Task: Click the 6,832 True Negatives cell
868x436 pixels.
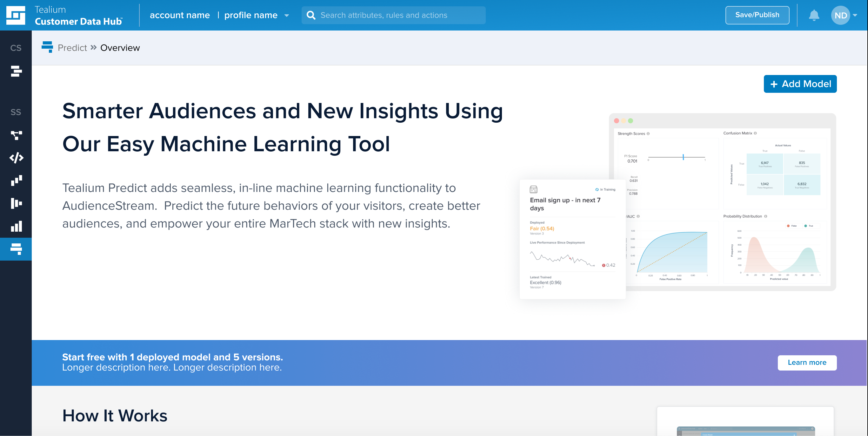Action: (x=802, y=185)
